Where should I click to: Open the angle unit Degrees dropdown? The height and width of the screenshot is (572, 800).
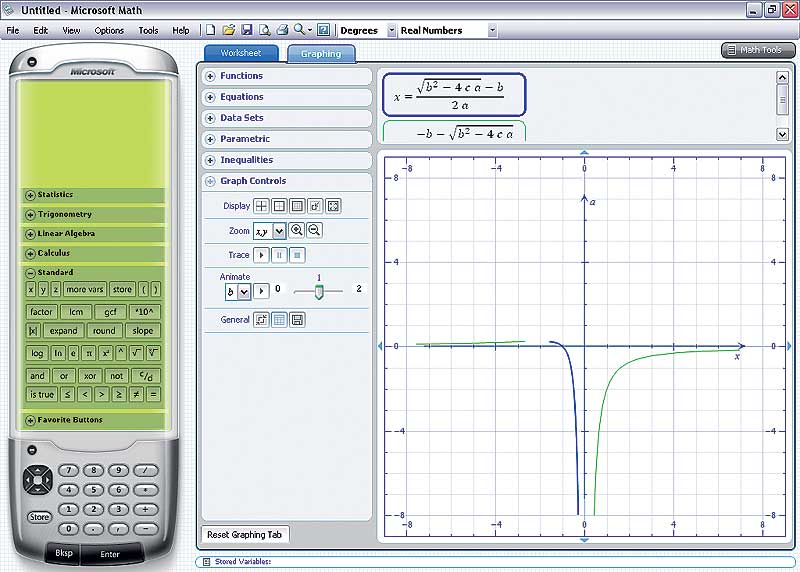click(x=391, y=31)
